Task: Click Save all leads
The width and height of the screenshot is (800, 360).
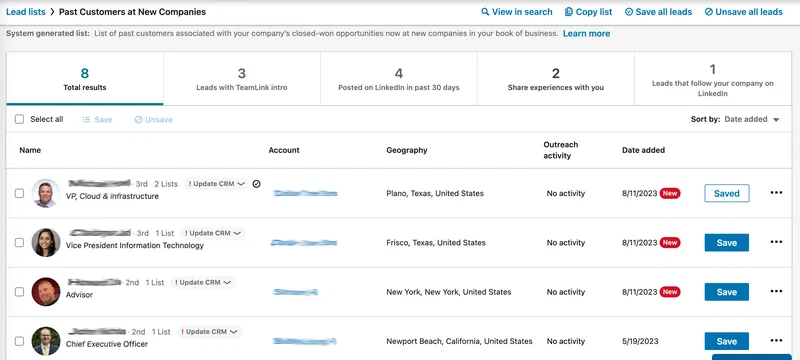Action: pyautogui.click(x=658, y=12)
